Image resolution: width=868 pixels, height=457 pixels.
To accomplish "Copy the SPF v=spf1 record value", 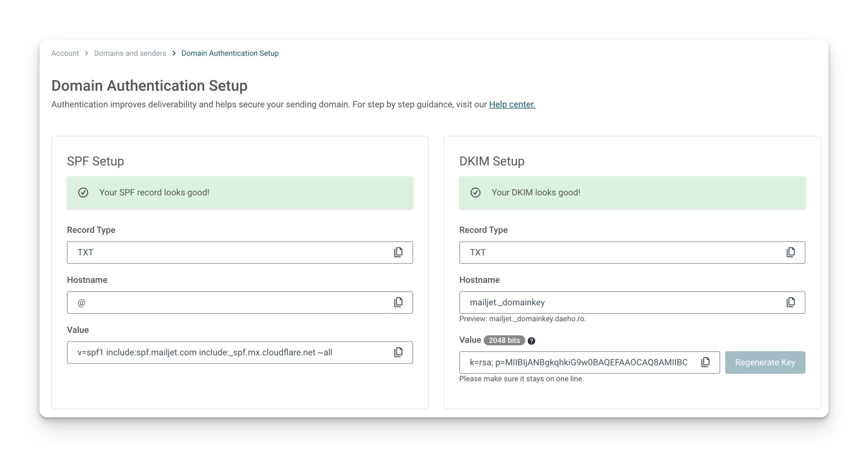I will [x=398, y=352].
